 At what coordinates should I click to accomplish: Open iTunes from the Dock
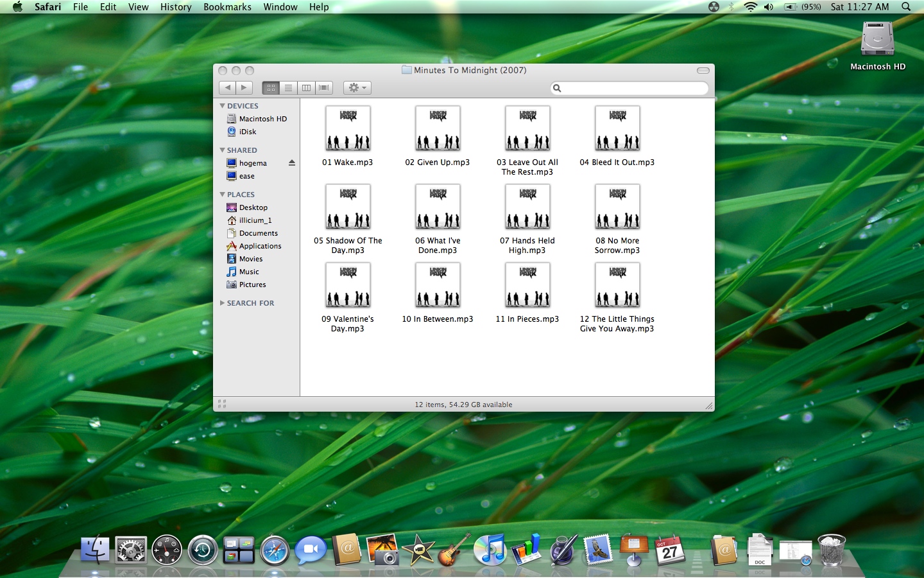490,550
